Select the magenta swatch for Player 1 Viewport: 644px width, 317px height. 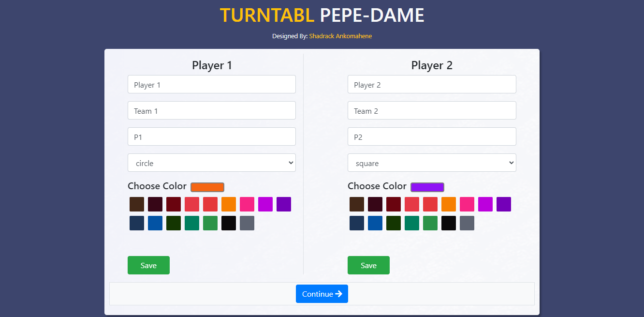click(265, 204)
